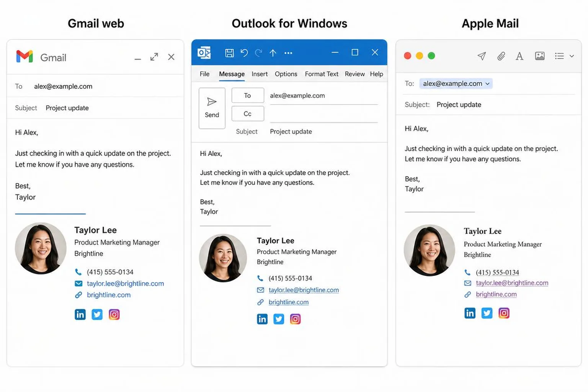Click the Twitter icon in Gmail signature
588x392 pixels.
click(x=97, y=315)
